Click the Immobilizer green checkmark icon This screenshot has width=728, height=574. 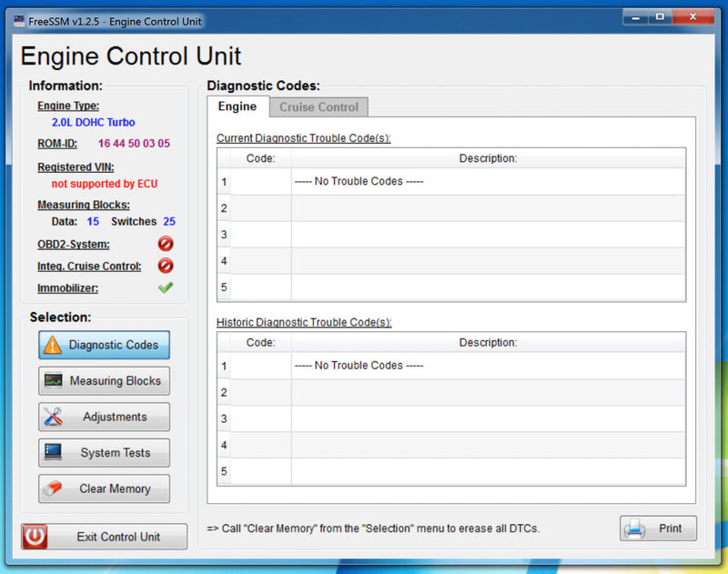click(x=166, y=287)
